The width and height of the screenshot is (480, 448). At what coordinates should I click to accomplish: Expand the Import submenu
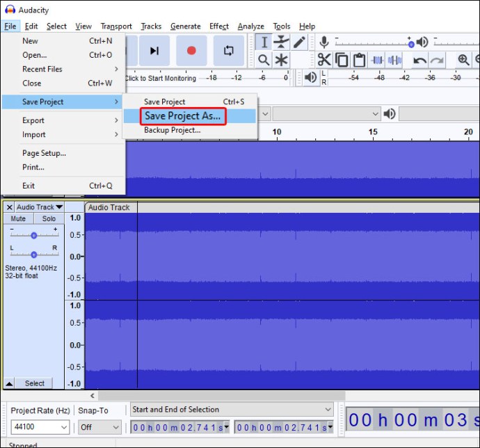pos(64,134)
